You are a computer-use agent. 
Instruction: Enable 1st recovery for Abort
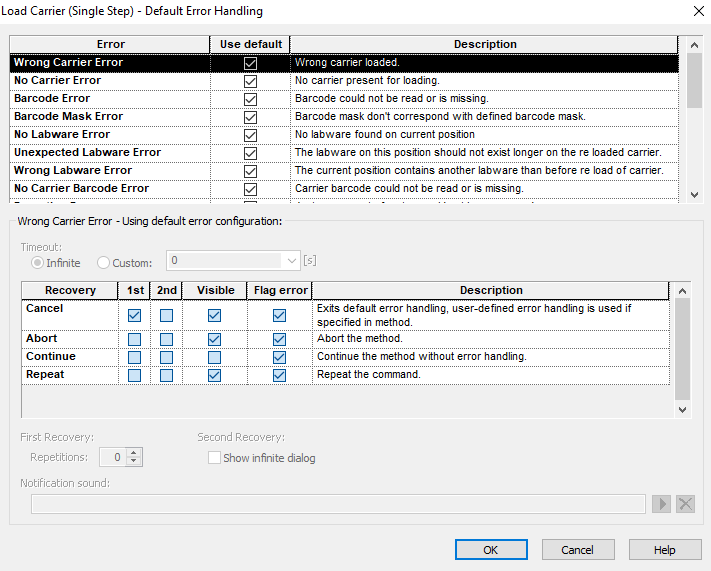[x=134, y=339]
